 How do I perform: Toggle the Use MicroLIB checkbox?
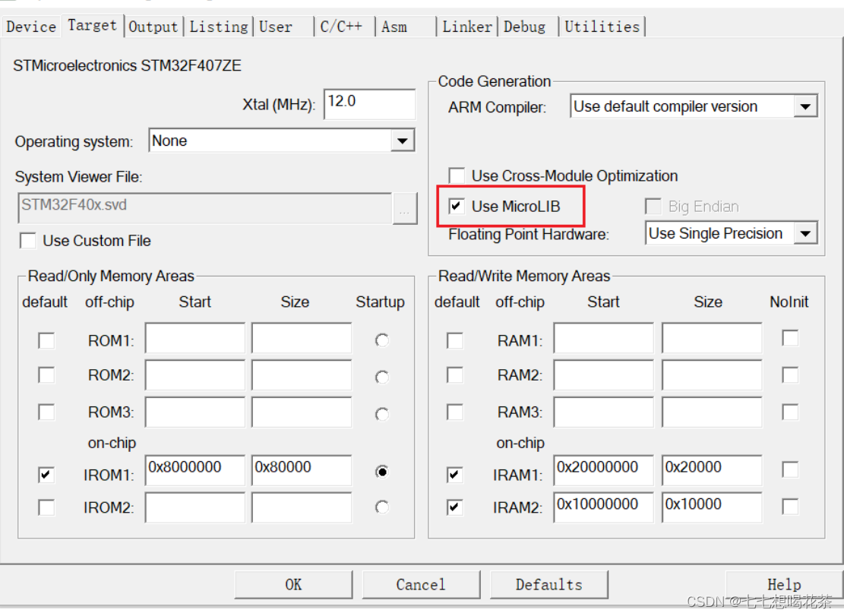click(457, 206)
